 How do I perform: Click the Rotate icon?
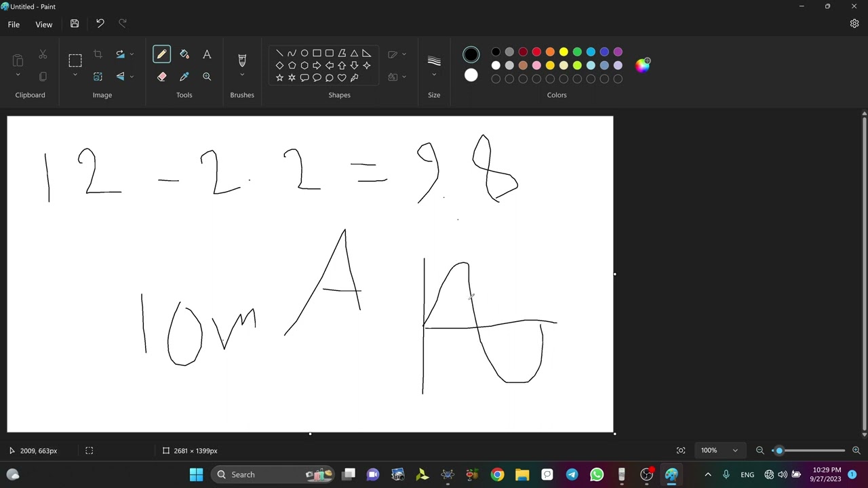pyautogui.click(x=120, y=54)
